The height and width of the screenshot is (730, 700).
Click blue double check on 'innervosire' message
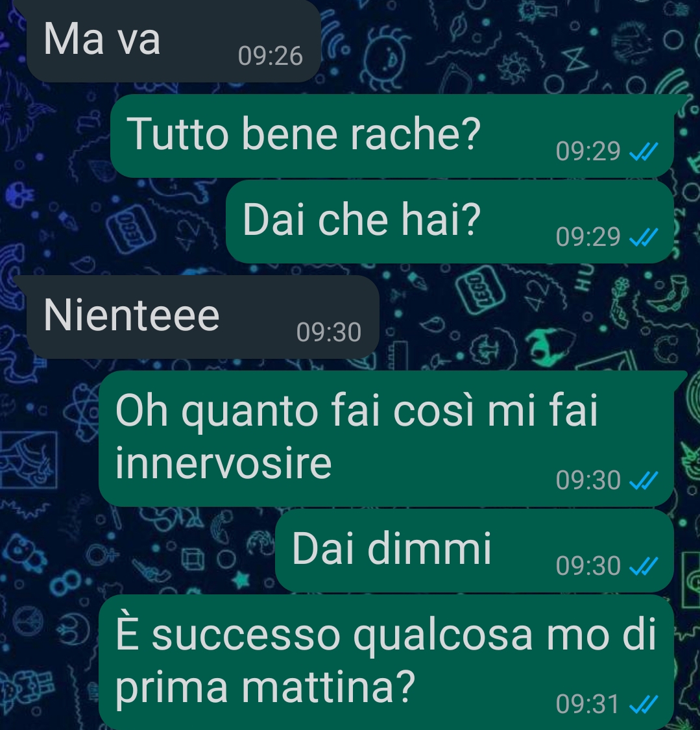[643, 480]
